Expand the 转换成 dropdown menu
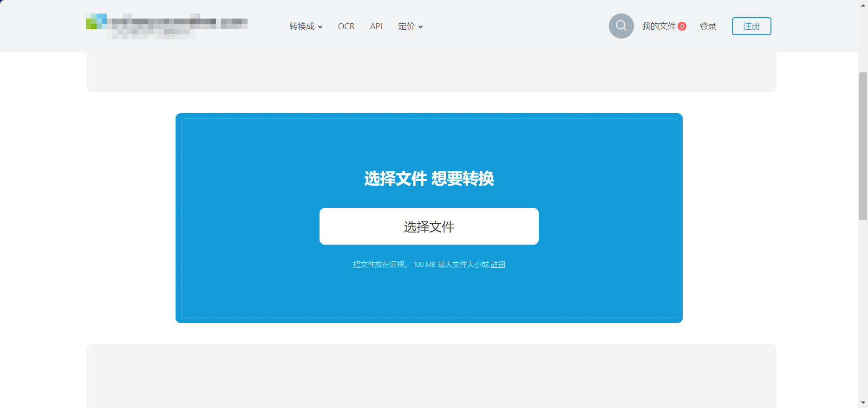Viewport: 868px width, 408px height. point(306,26)
